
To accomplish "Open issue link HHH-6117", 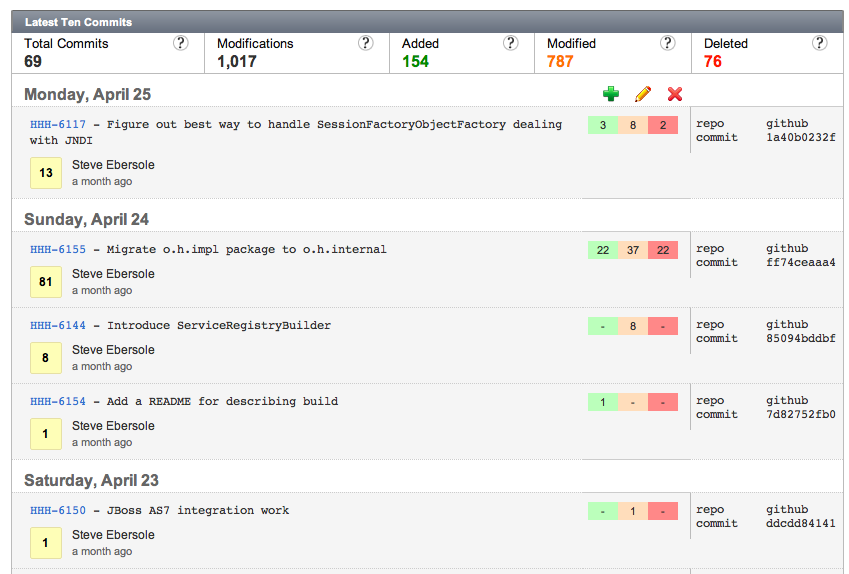I will click(x=58, y=125).
